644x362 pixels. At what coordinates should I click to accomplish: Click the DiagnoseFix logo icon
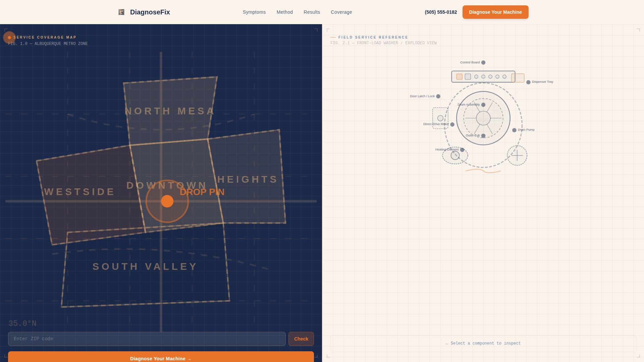pos(121,12)
